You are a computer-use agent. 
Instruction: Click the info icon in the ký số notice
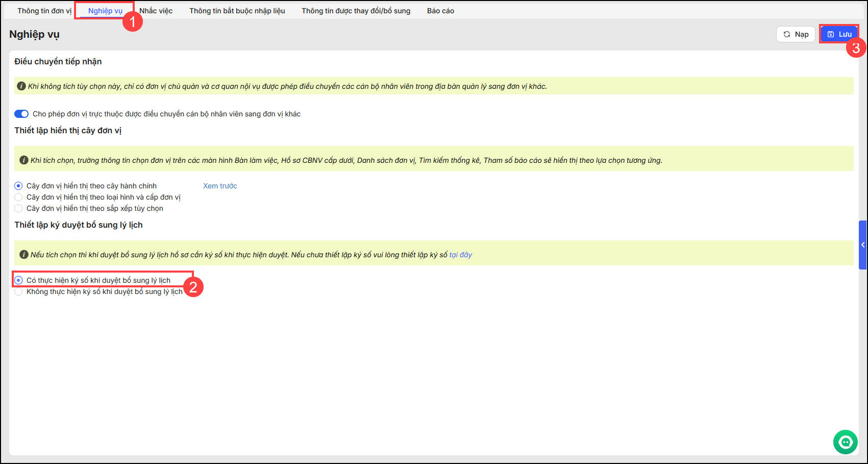23,255
